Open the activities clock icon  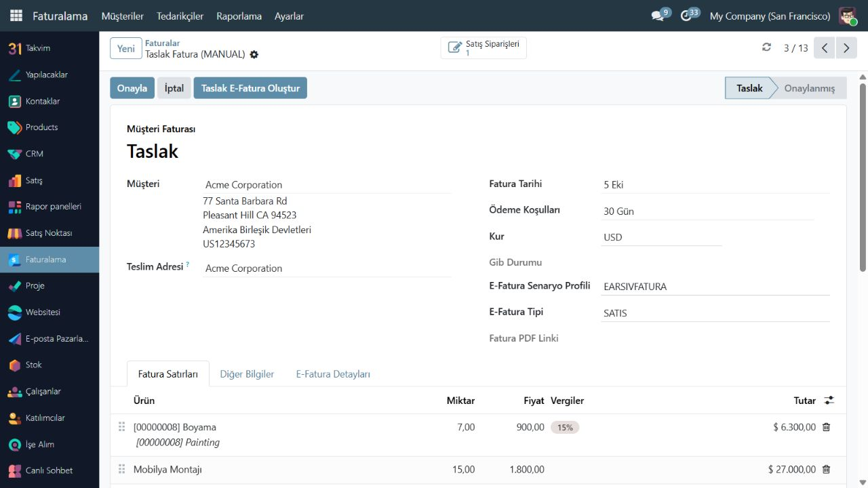click(x=686, y=16)
